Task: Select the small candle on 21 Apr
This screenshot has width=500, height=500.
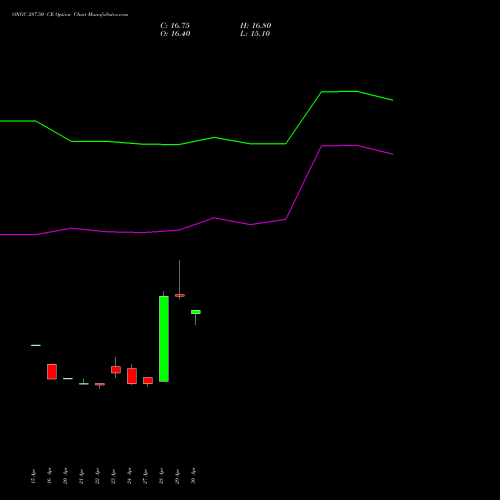Action: coord(84,384)
